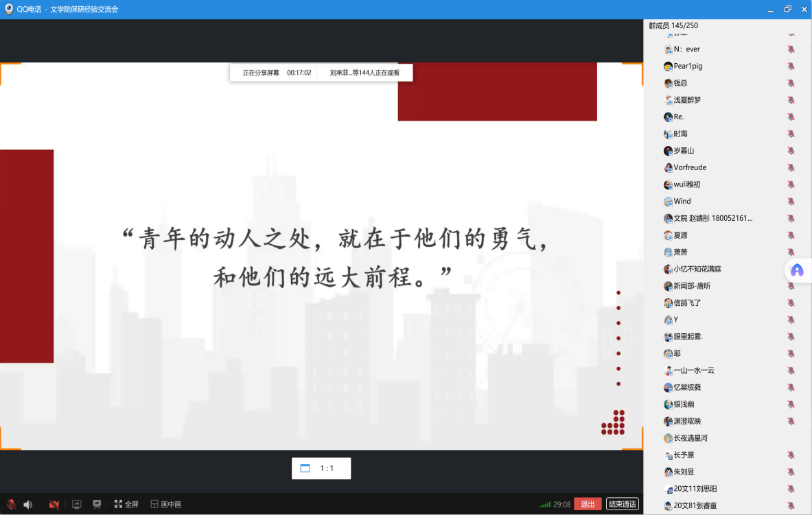Image resolution: width=812 pixels, height=515 pixels.
Task: Select member Wind in the list
Action: coord(682,202)
